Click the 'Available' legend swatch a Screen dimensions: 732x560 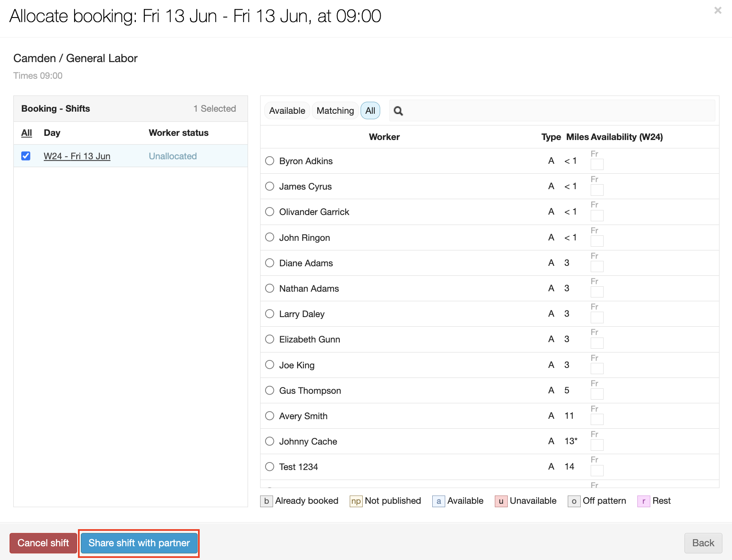pyautogui.click(x=439, y=501)
